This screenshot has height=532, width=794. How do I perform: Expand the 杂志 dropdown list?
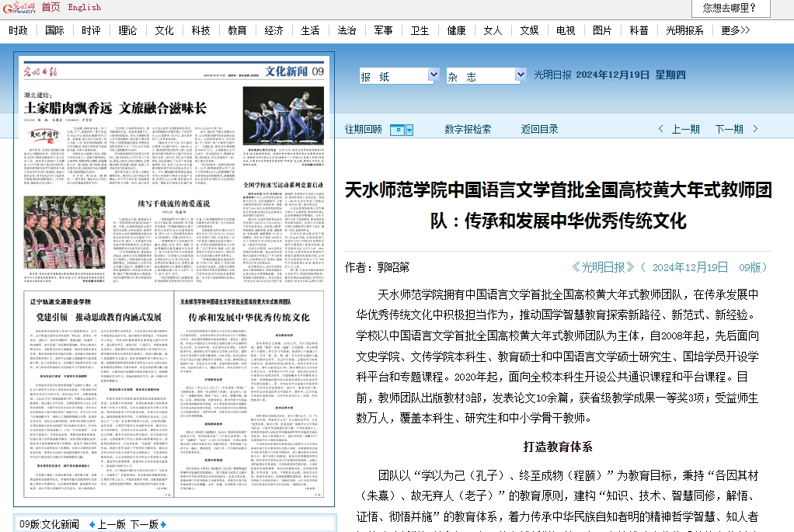tap(520, 75)
